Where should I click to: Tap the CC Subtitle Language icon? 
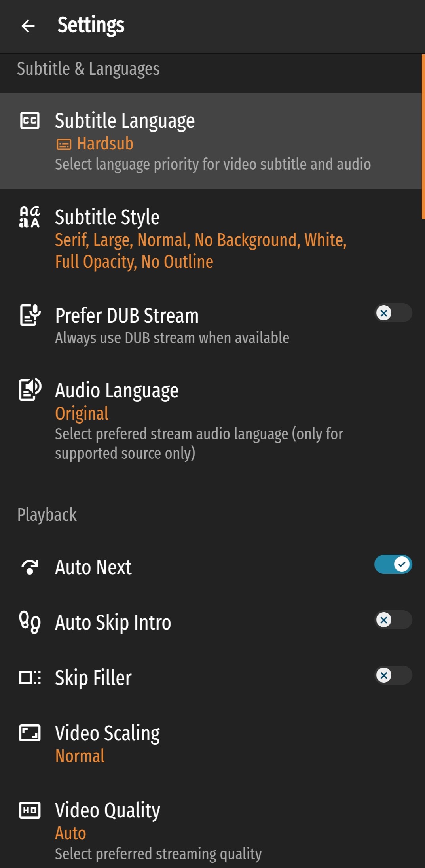(30, 120)
